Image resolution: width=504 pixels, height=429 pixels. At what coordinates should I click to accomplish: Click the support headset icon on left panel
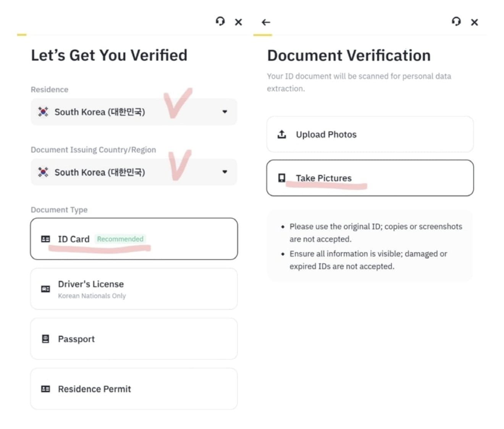pyautogui.click(x=220, y=21)
